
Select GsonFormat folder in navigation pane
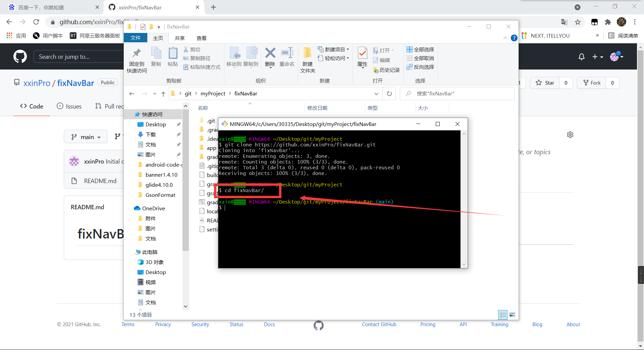point(160,195)
